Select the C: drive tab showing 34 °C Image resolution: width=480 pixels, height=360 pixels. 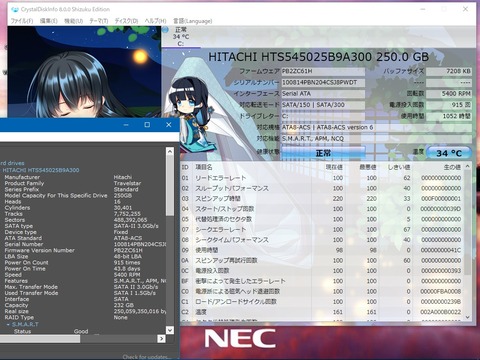181,37
